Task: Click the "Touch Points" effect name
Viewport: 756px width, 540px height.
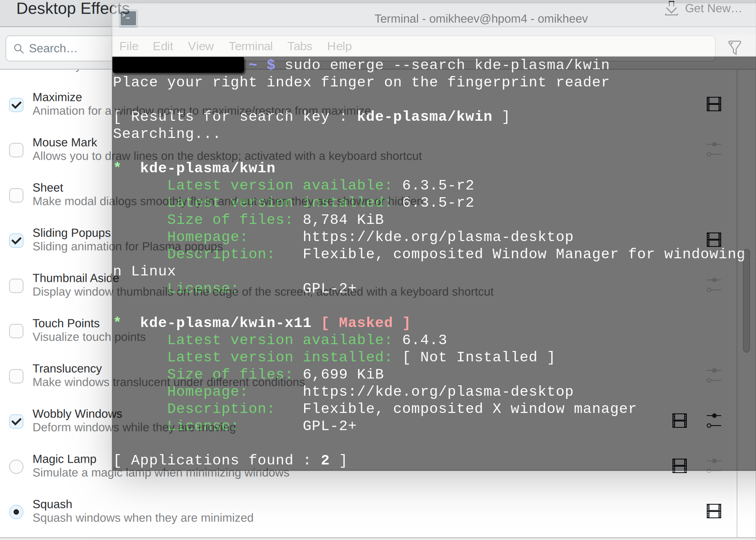Action: pos(66,323)
